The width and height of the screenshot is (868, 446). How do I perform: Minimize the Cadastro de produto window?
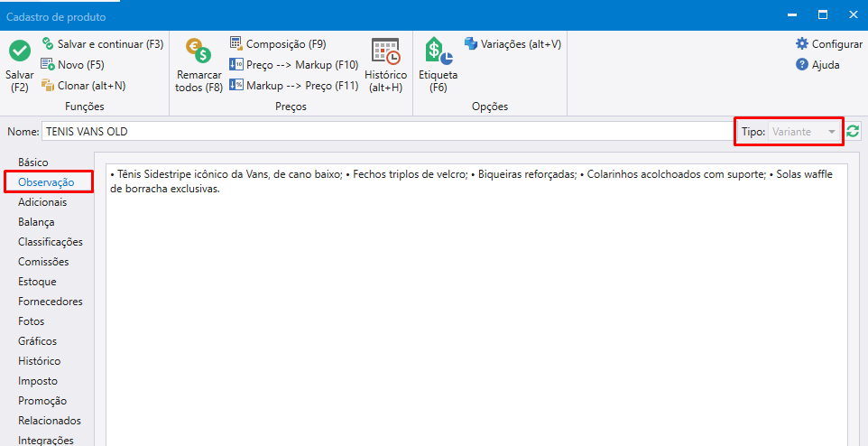pyautogui.click(x=792, y=15)
